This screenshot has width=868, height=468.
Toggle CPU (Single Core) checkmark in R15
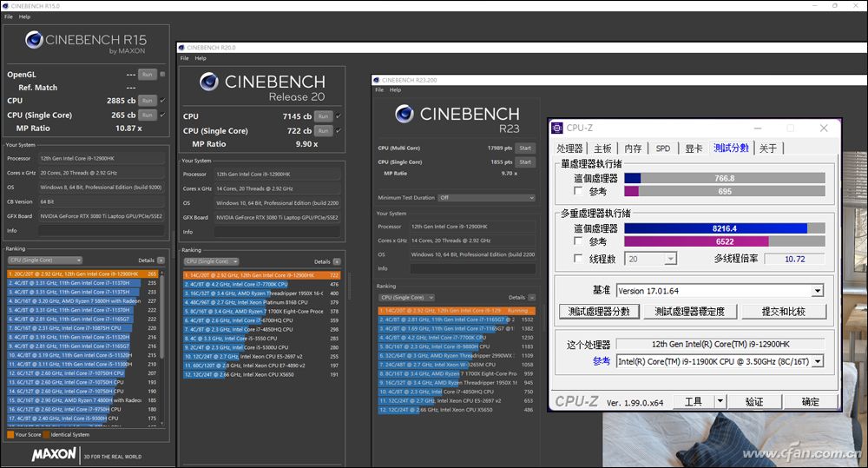(162, 115)
